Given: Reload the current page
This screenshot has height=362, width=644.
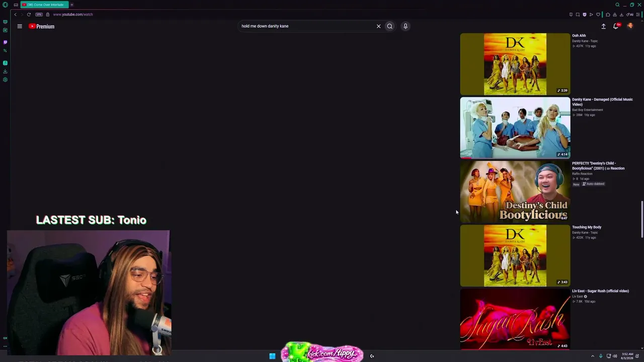Looking at the screenshot, I should 29,15.
